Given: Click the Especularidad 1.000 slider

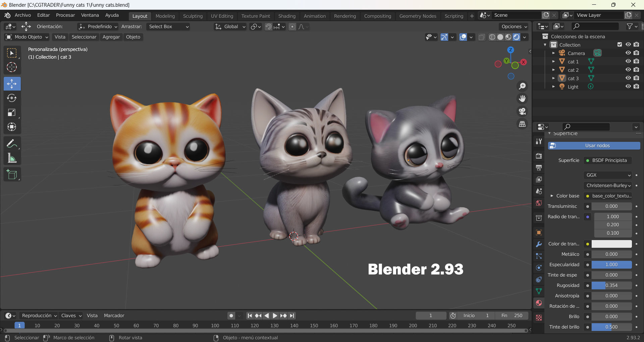Looking at the screenshot, I should (611, 265).
